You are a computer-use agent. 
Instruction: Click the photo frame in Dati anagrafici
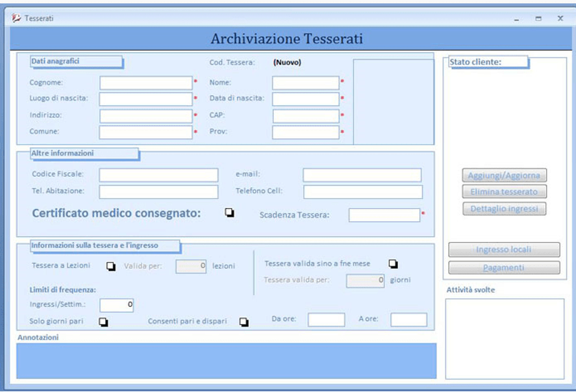(x=394, y=102)
